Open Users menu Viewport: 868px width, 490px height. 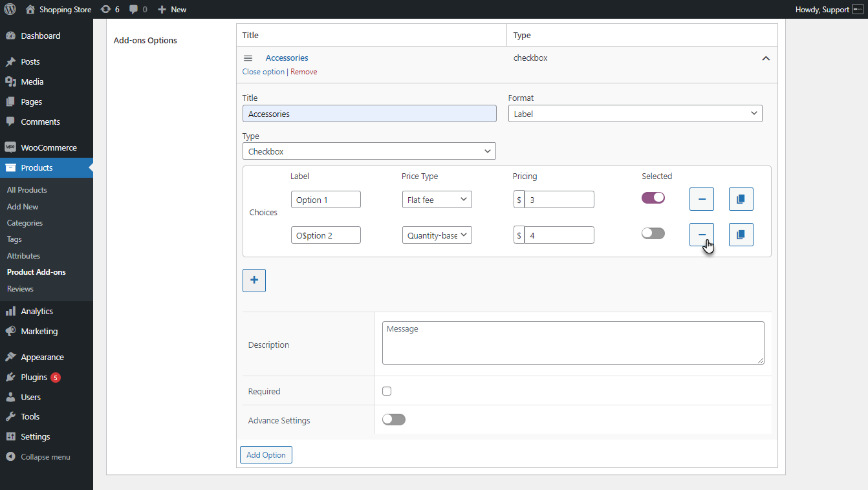click(47, 397)
